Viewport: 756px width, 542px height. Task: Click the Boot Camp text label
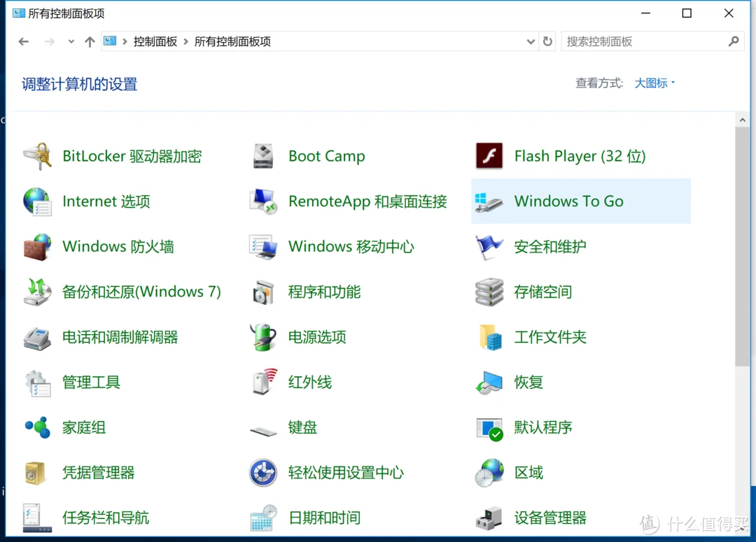click(326, 156)
